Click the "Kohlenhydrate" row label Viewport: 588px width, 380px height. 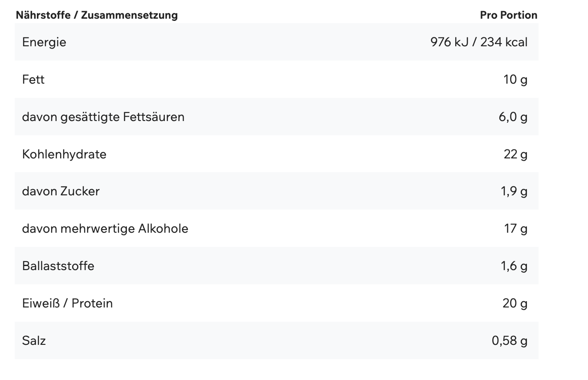pyautogui.click(x=64, y=154)
